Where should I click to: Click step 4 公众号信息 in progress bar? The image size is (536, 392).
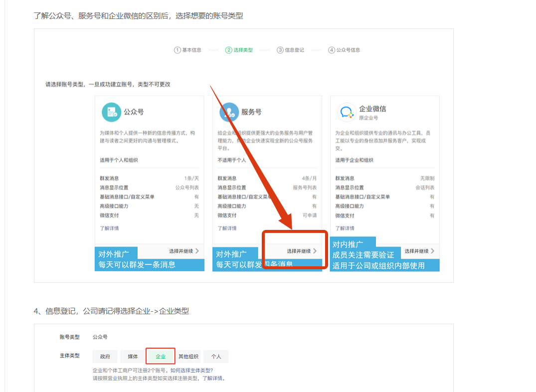(344, 50)
